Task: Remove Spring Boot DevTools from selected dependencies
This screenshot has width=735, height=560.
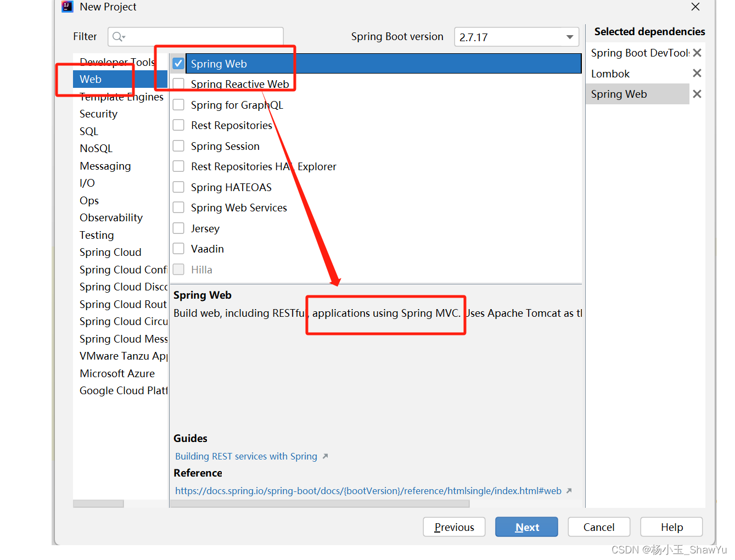Action: pos(697,53)
